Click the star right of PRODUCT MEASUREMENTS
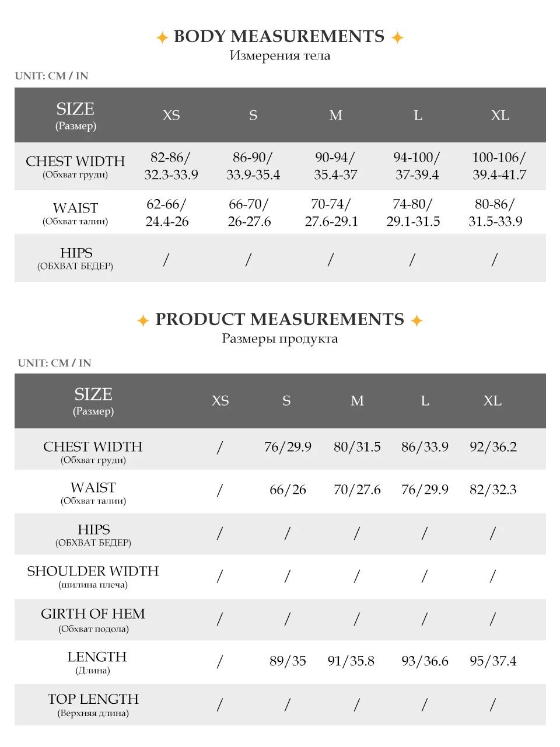Screen dimensions: 560x747 click(416, 320)
